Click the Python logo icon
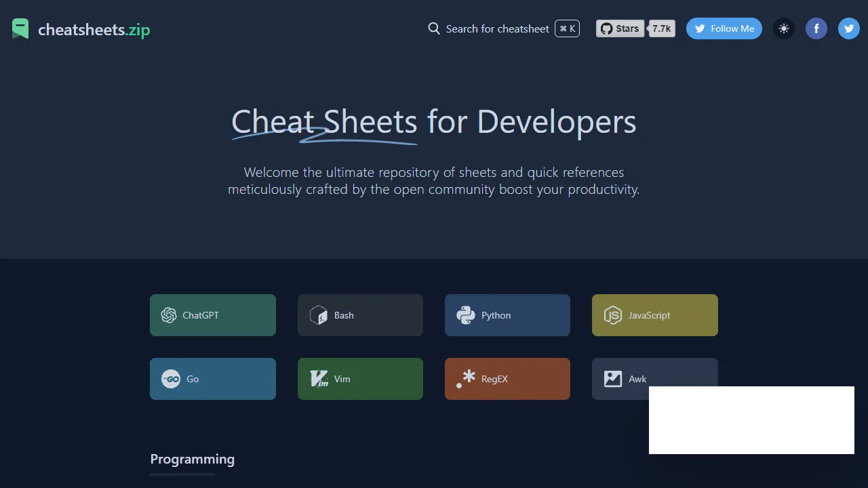 (x=466, y=315)
